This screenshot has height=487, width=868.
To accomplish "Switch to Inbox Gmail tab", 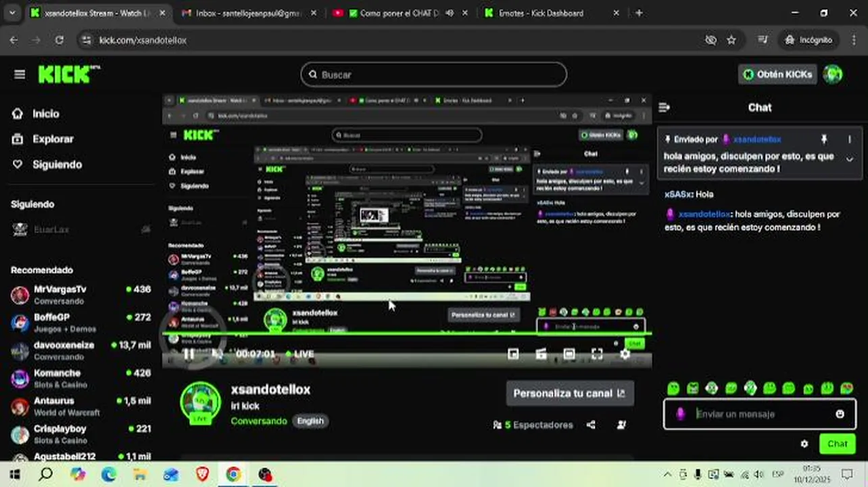I will click(248, 13).
